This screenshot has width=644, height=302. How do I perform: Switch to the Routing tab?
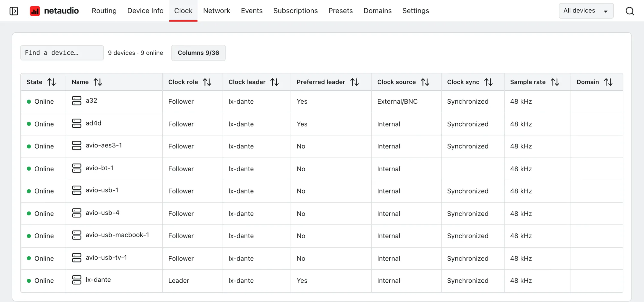coord(104,11)
